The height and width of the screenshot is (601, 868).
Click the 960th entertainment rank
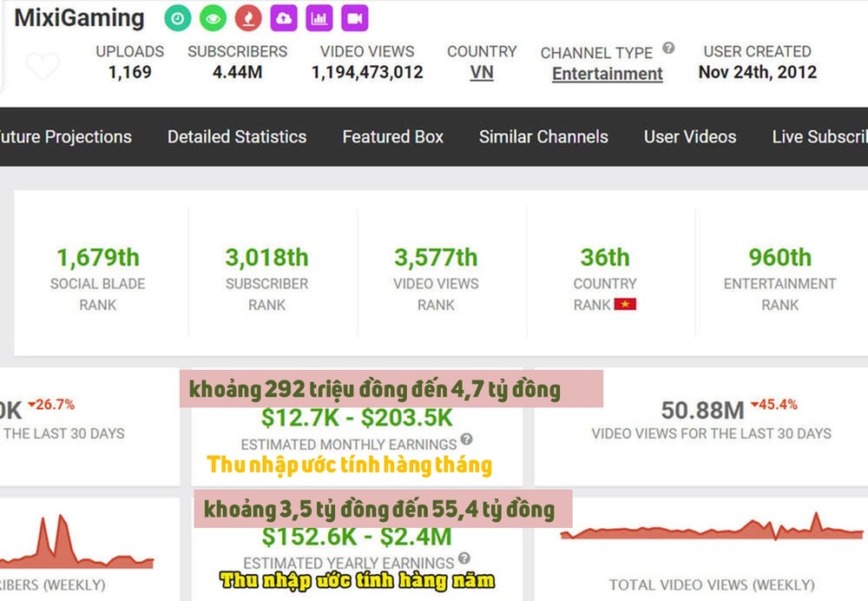(x=780, y=258)
